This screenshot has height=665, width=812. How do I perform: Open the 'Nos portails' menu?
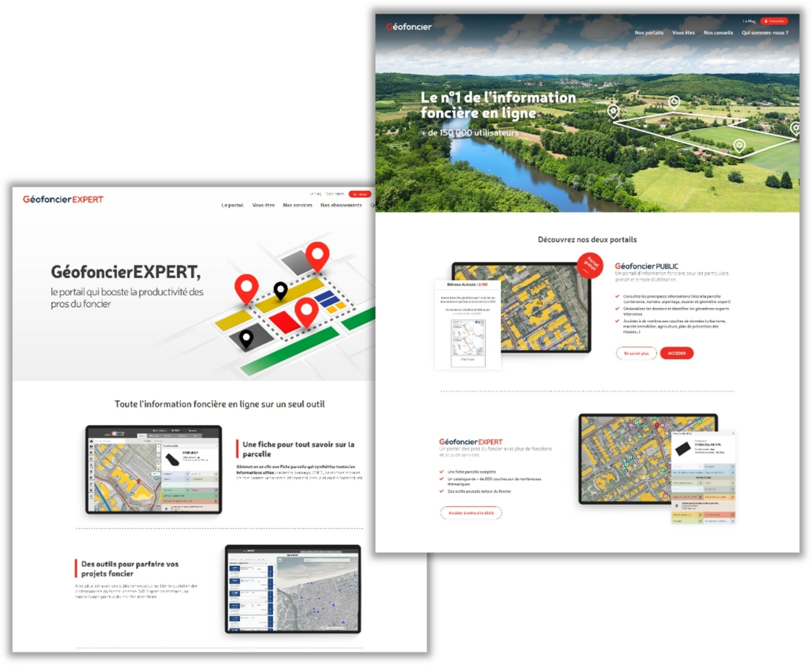[x=649, y=33]
